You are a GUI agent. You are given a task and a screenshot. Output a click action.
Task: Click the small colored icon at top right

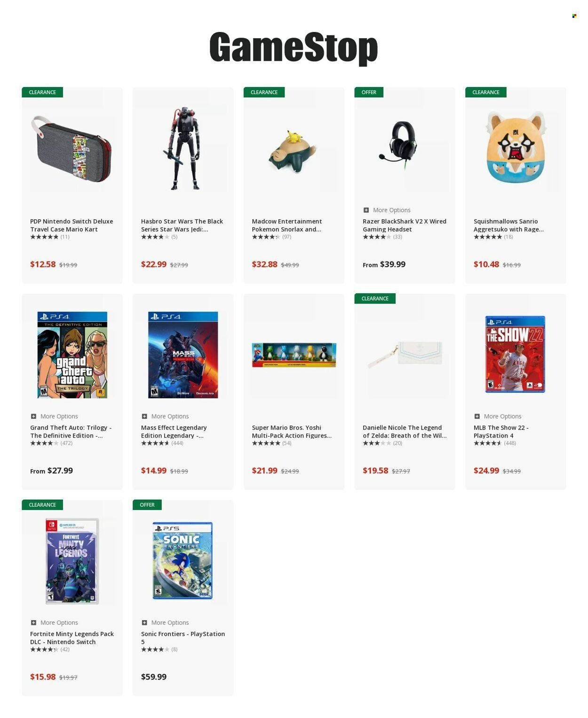(x=574, y=16)
